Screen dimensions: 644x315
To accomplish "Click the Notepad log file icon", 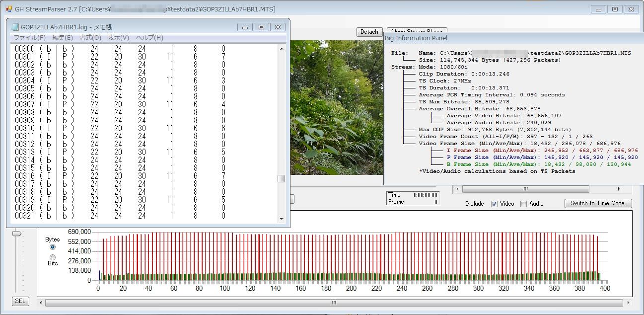I will (x=15, y=27).
